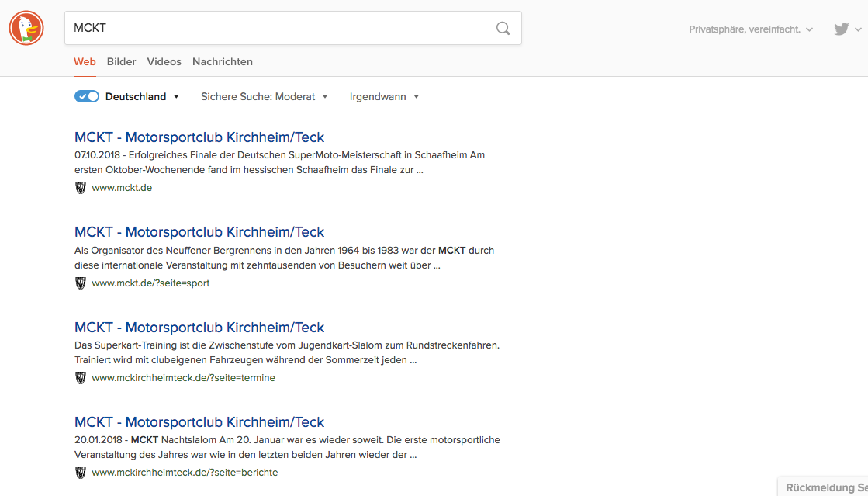The width and height of the screenshot is (868, 496).
Task: Switch to the Nachrichten tab
Action: click(x=223, y=61)
